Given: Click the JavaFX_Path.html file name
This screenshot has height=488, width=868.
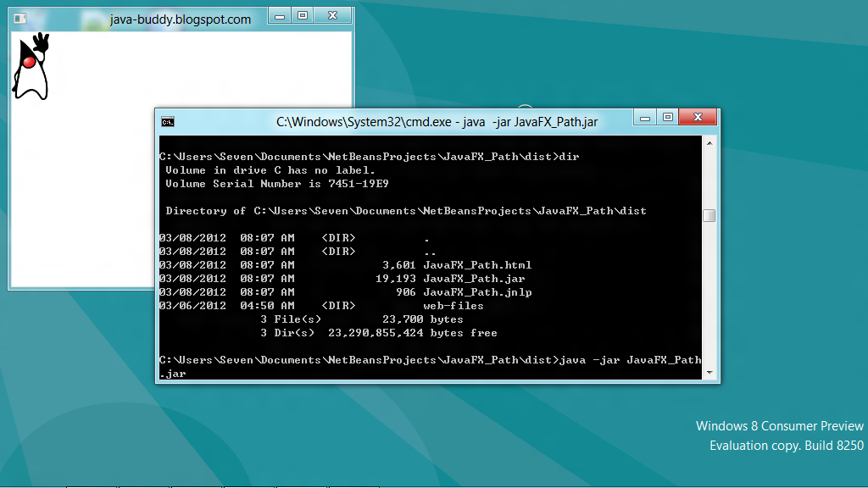Looking at the screenshot, I should pos(477,265).
